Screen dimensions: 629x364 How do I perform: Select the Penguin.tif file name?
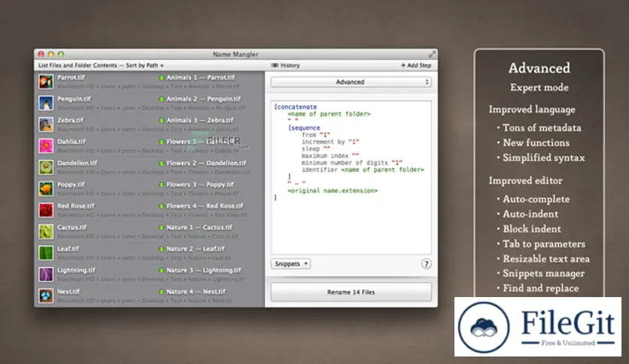(74, 99)
